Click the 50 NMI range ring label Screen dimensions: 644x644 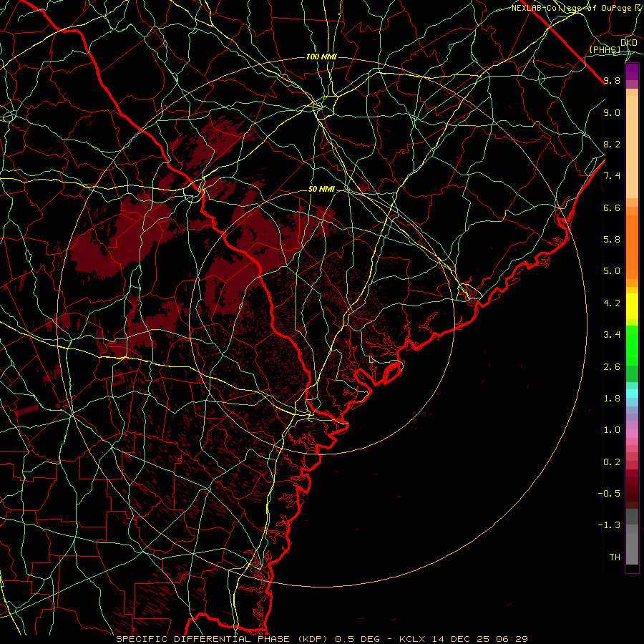(x=321, y=189)
